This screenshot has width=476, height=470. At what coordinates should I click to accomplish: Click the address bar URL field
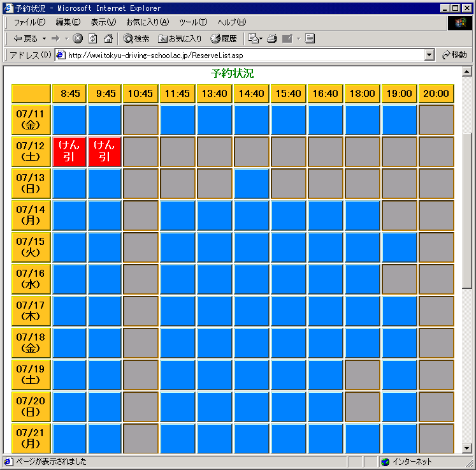[242, 55]
